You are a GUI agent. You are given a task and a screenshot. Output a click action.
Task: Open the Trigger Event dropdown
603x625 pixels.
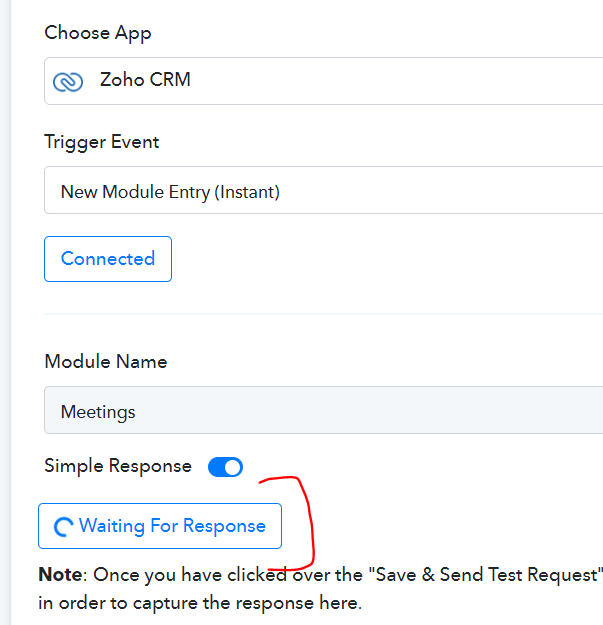[324, 190]
